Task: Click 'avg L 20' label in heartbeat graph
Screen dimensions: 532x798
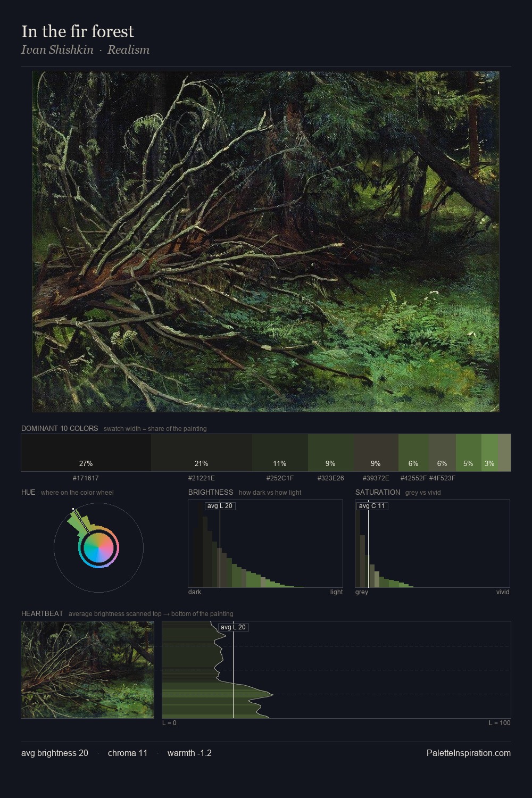Action: (233, 627)
